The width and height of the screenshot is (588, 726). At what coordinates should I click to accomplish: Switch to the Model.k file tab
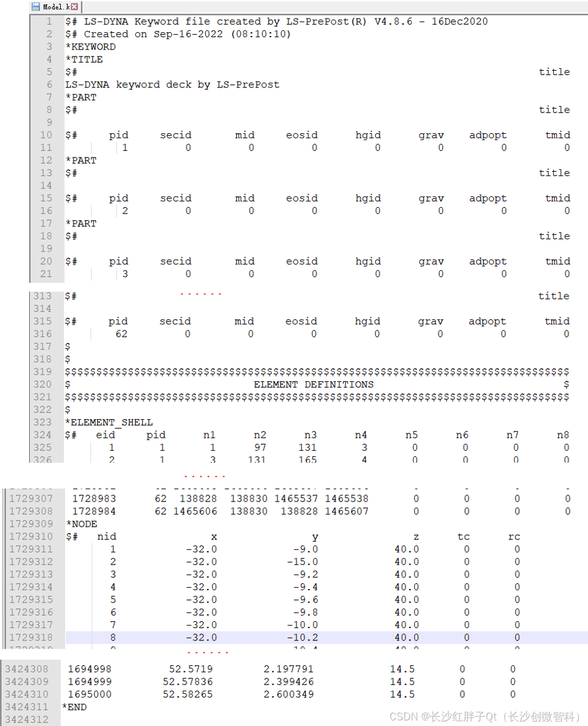coord(56,7)
